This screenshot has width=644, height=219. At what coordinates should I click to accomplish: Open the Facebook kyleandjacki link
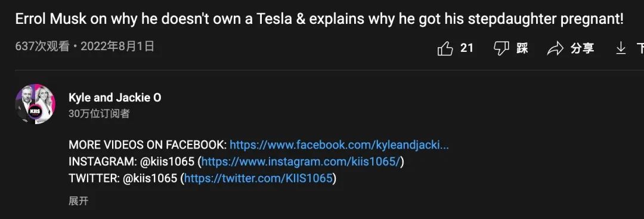click(x=339, y=144)
